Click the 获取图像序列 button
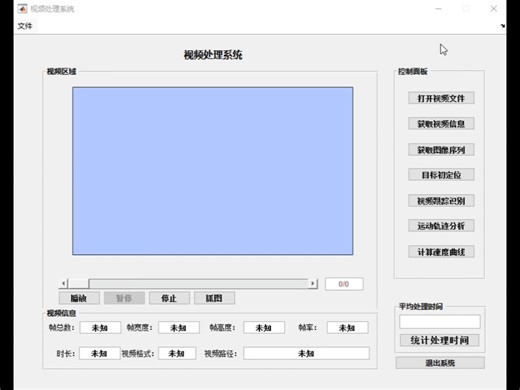The image size is (520, 390). pos(441,150)
